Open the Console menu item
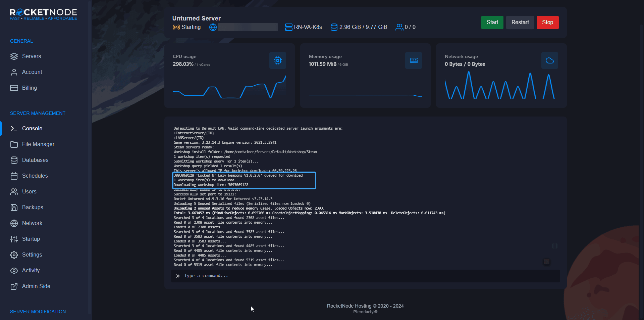Viewport: 644px width, 320px height. coord(32,129)
